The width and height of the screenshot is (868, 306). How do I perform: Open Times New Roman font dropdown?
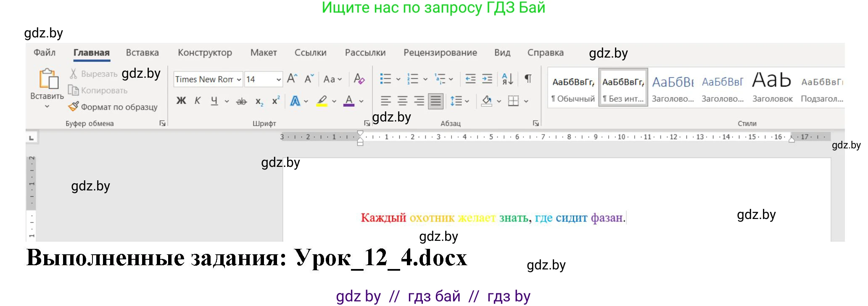239,79
